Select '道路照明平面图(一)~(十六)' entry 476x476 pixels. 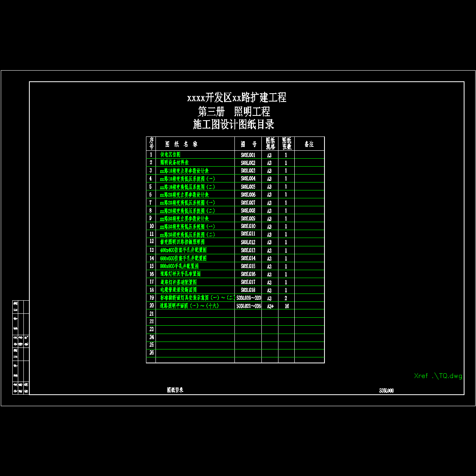[190, 306]
